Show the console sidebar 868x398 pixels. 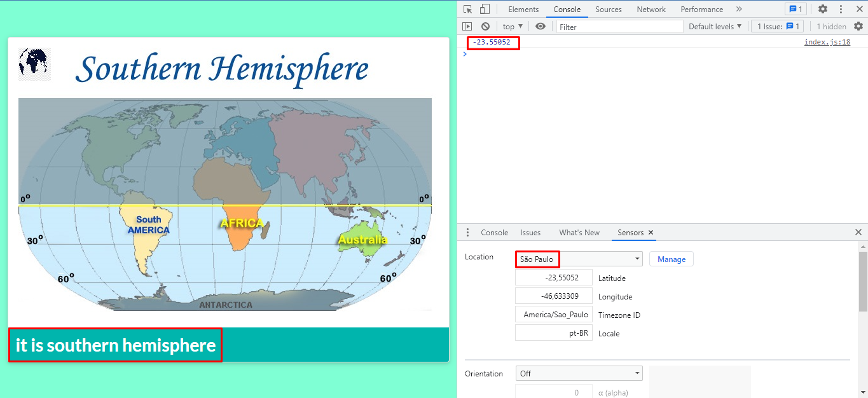[467, 26]
